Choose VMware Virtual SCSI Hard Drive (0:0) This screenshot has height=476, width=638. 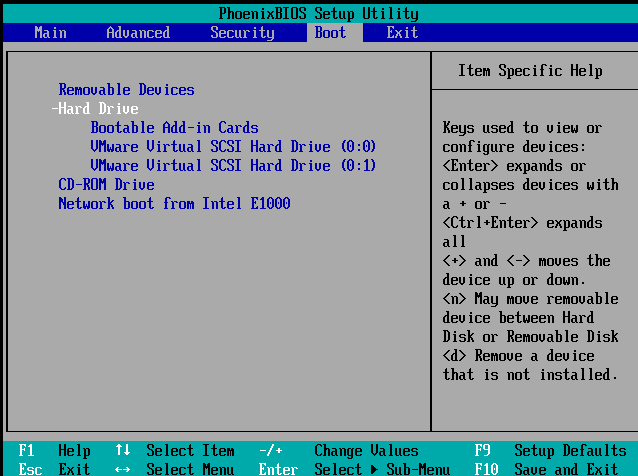click(x=233, y=147)
